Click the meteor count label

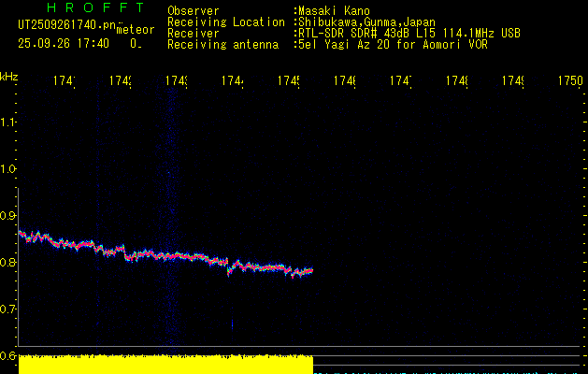click(135, 30)
